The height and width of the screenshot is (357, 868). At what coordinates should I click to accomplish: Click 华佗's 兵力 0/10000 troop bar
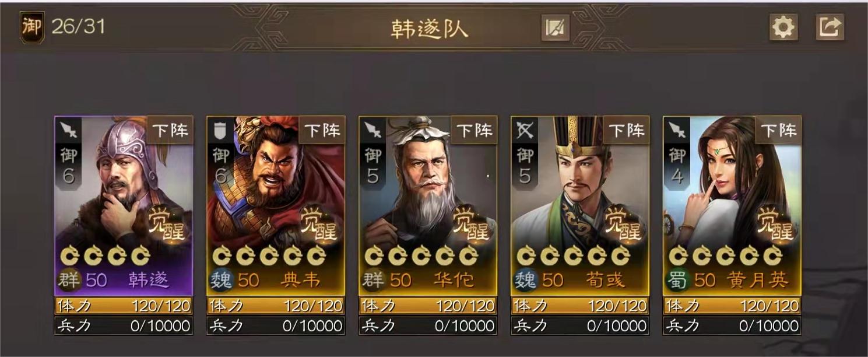click(x=428, y=325)
